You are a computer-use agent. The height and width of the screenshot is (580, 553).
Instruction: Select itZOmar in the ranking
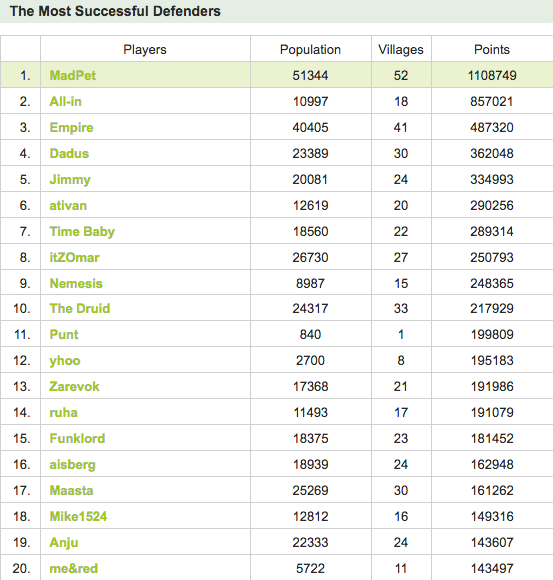click(x=74, y=257)
